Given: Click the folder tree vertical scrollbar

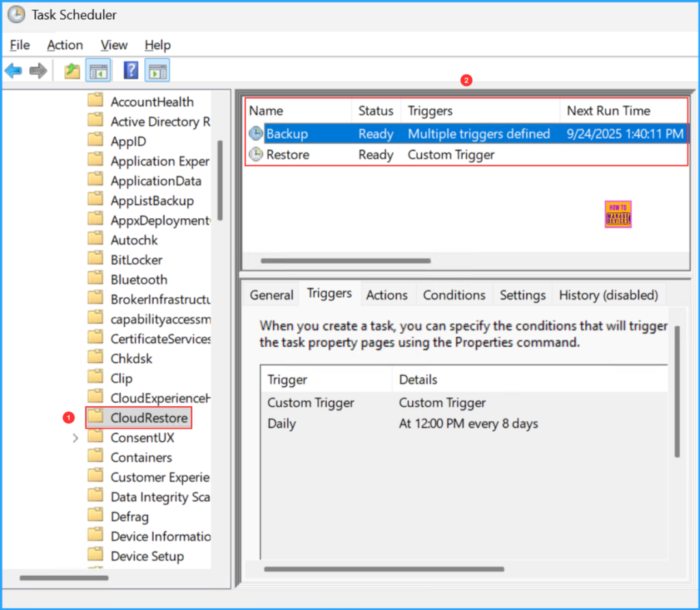Looking at the screenshot, I should pos(219,181).
